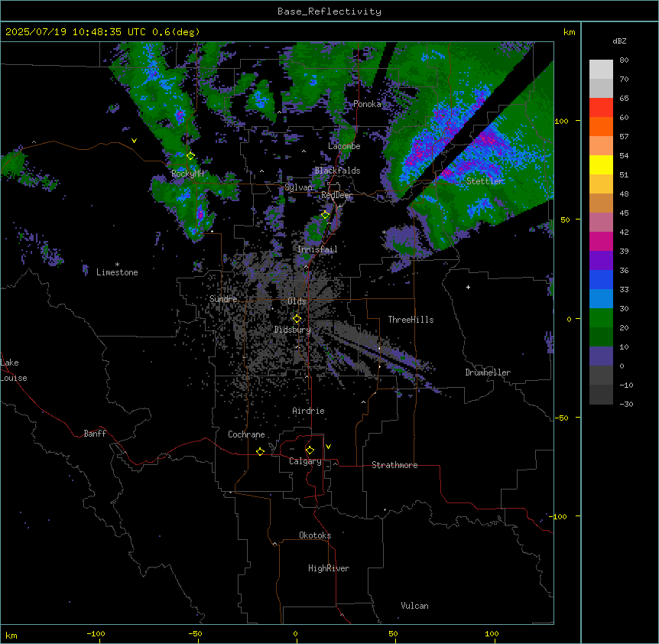Image resolution: width=659 pixels, height=644 pixels.
Task: Select the green 30-20 dBZ legend swatch
Action: [601, 318]
